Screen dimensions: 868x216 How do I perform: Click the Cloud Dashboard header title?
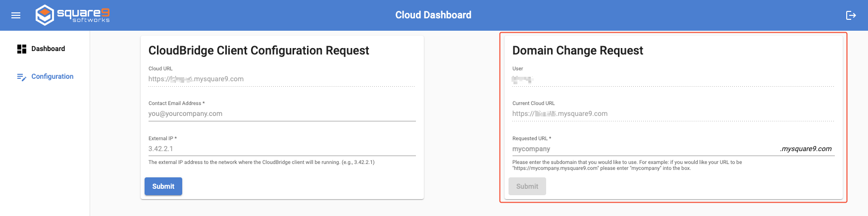point(433,15)
